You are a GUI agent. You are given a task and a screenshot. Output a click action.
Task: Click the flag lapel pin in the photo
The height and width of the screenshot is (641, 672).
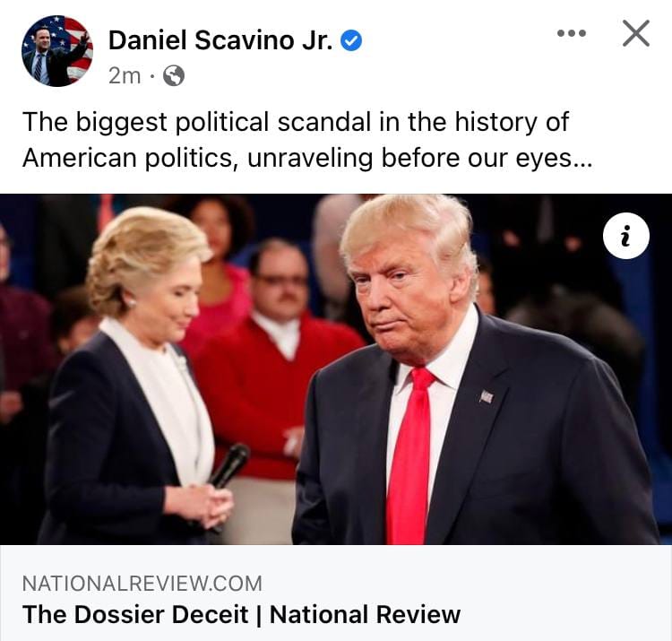tap(486, 396)
